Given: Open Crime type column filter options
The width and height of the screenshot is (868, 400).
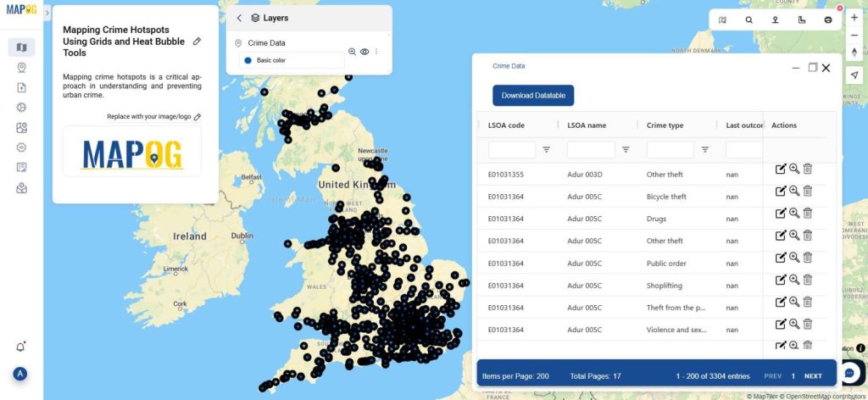Looking at the screenshot, I should tap(705, 149).
